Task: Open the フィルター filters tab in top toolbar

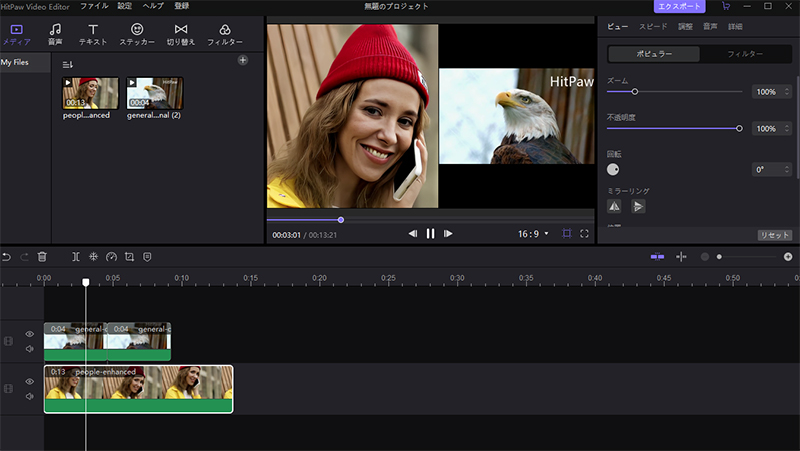Action: pos(224,35)
